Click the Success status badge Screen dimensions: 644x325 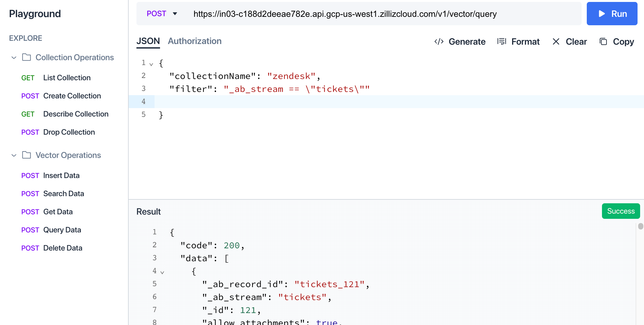pyautogui.click(x=621, y=211)
